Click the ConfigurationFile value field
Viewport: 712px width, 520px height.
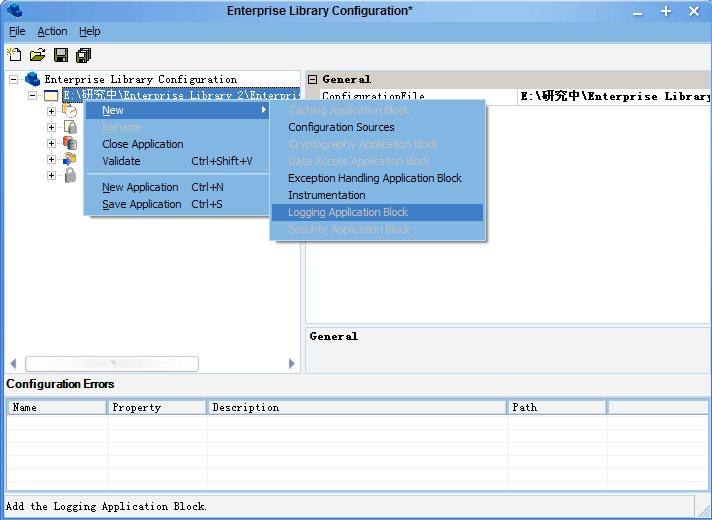[x=614, y=96]
